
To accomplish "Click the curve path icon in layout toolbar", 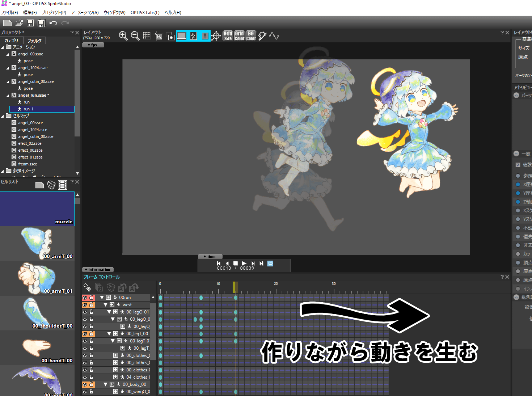I will pyautogui.click(x=274, y=36).
